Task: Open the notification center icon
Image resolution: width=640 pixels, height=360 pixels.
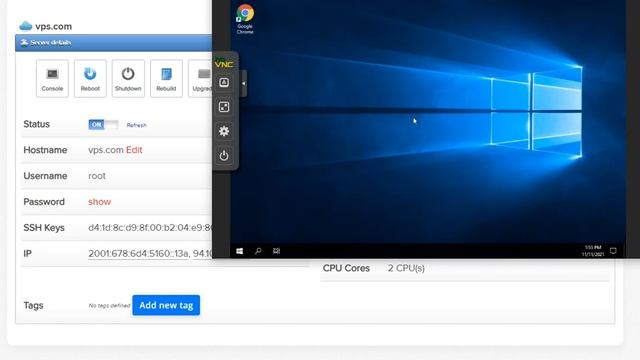Action: [613, 251]
